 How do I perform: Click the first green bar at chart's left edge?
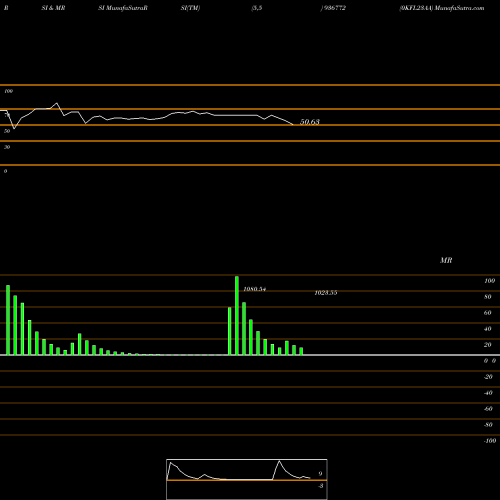(x=8, y=320)
